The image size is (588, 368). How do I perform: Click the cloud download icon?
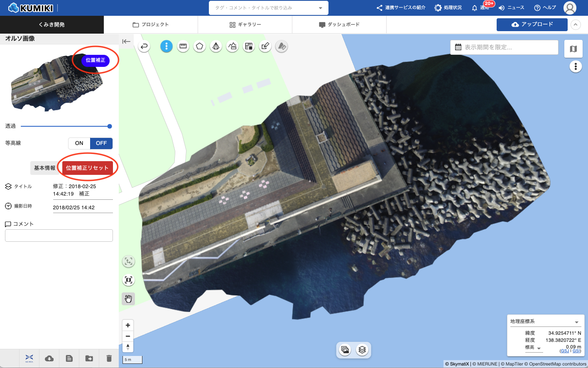49,358
